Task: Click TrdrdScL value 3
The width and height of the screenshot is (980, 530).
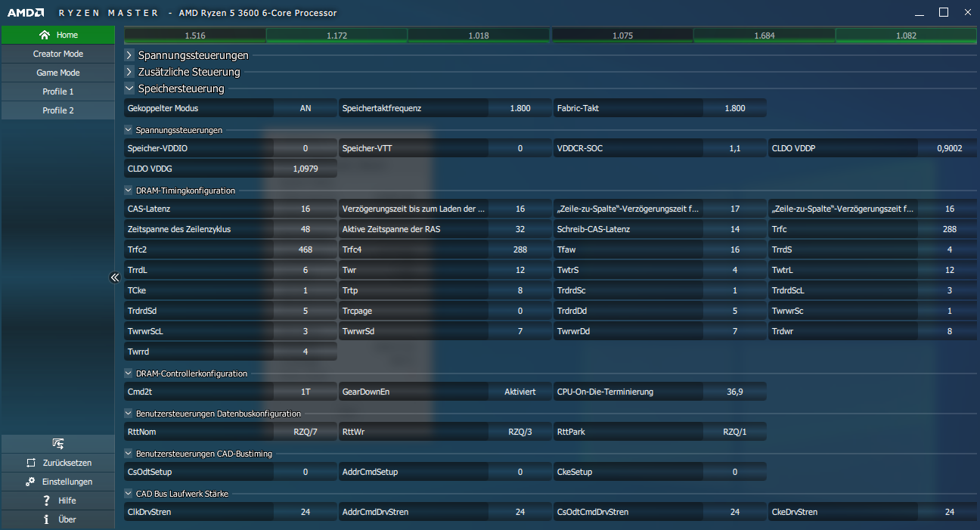Action: point(950,290)
